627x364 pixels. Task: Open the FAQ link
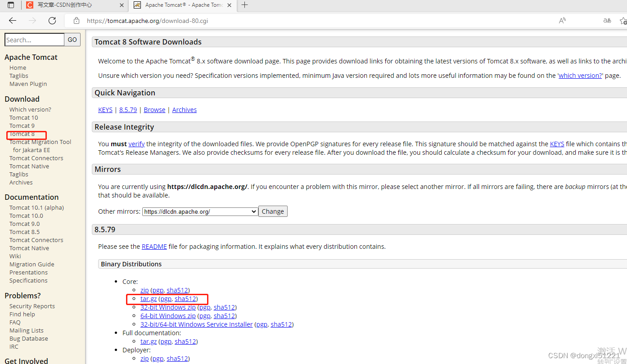15,322
